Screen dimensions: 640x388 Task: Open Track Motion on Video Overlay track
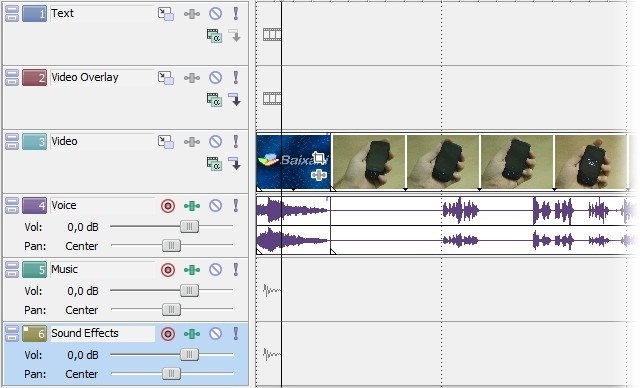166,78
